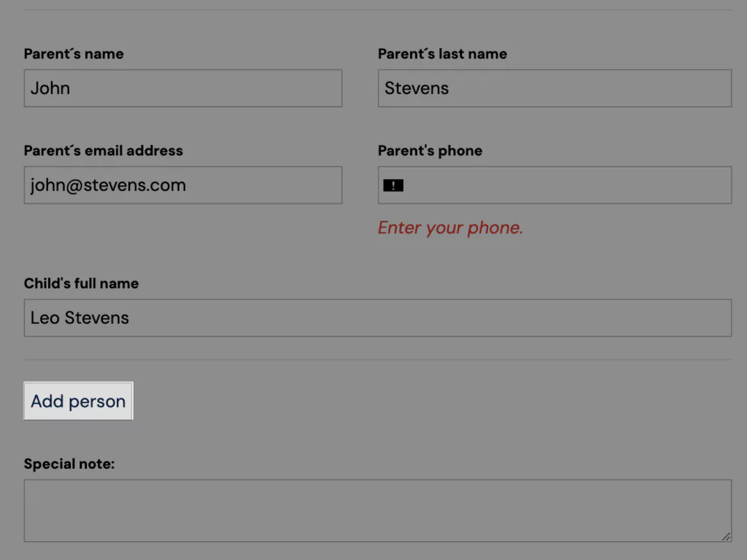Click the "Parent's email address" label

coord(104,150)
